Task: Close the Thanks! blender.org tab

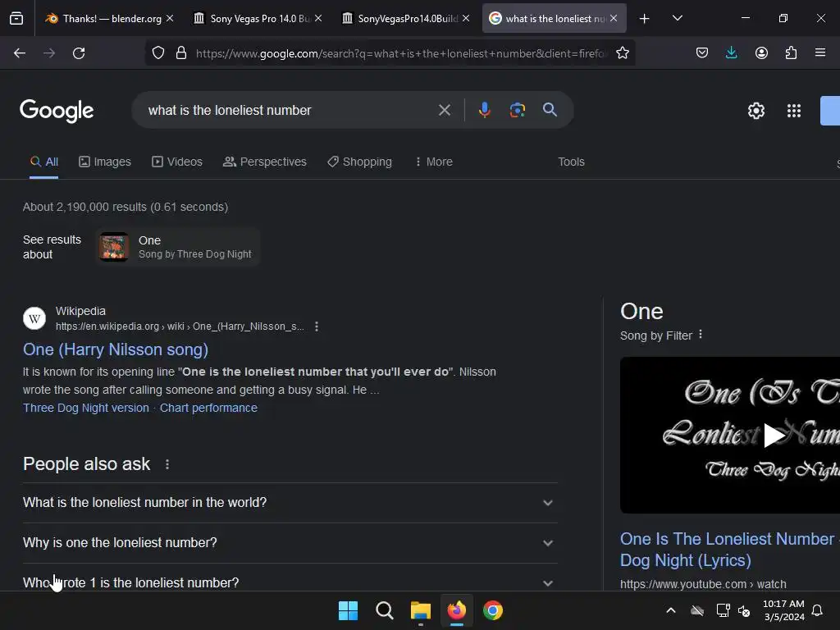Action: (x=170, y=19)
